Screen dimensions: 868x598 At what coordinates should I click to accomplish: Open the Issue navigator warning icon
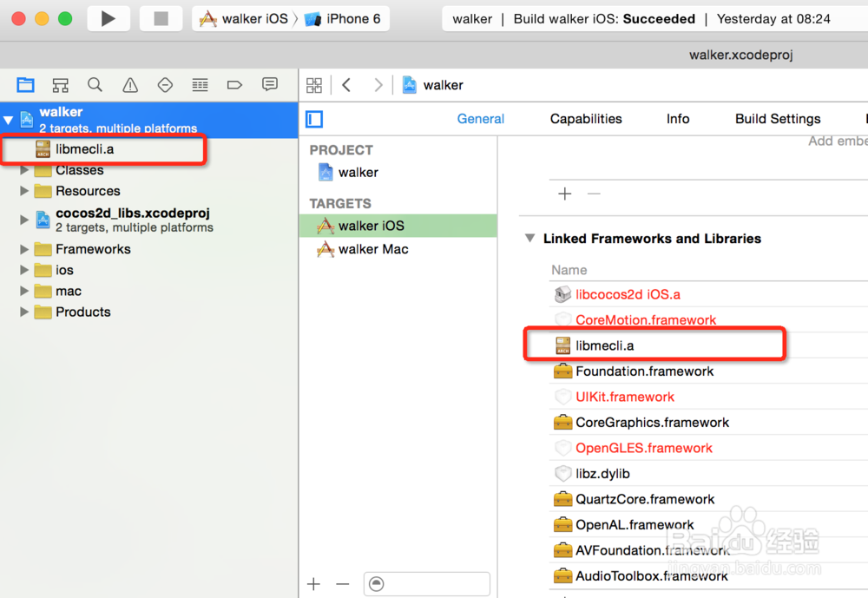coord(130,85)
